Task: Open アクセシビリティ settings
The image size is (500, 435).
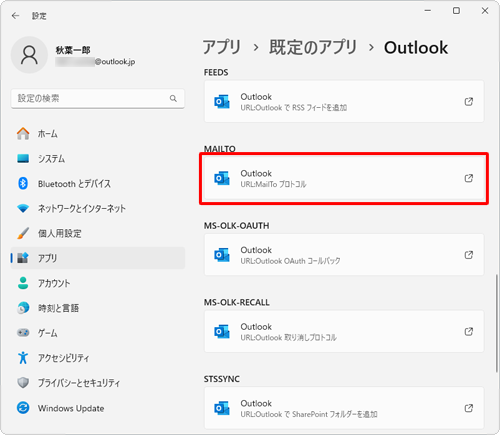Action: [97, 358]
